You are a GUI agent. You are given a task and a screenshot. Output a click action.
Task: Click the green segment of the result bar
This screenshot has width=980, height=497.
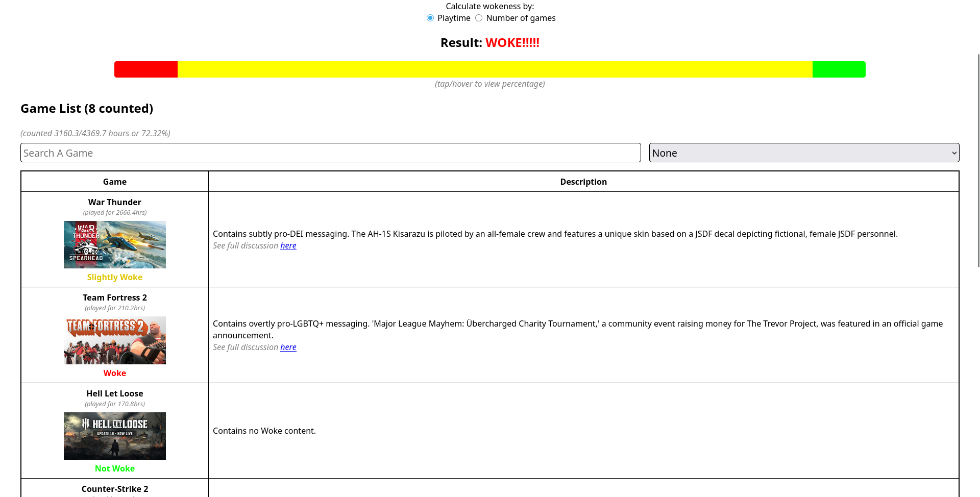[839, 69]
